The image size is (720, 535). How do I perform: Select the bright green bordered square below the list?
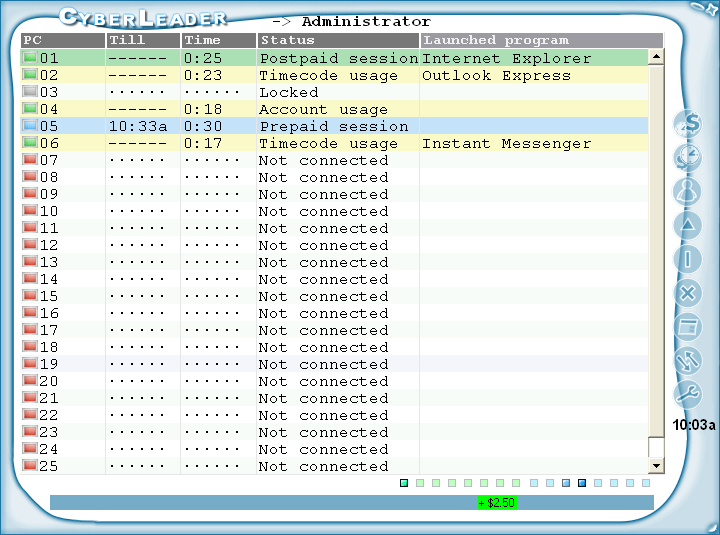click(x=404, y=483)
